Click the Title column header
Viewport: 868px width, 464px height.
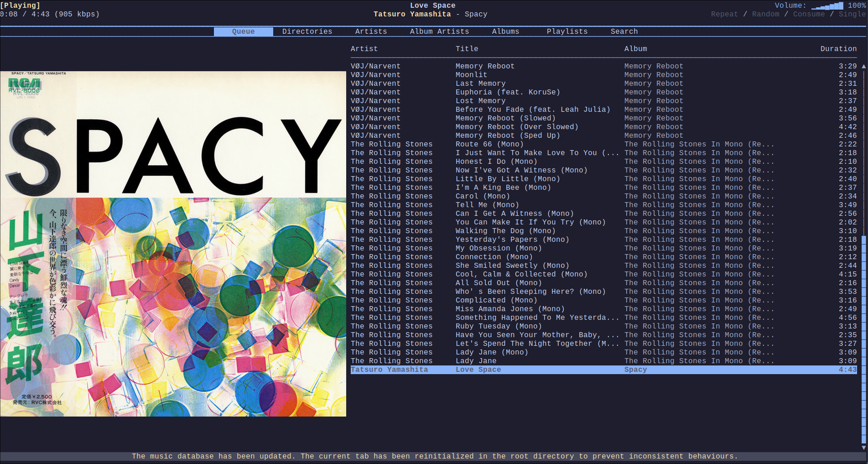pos(467,49)
